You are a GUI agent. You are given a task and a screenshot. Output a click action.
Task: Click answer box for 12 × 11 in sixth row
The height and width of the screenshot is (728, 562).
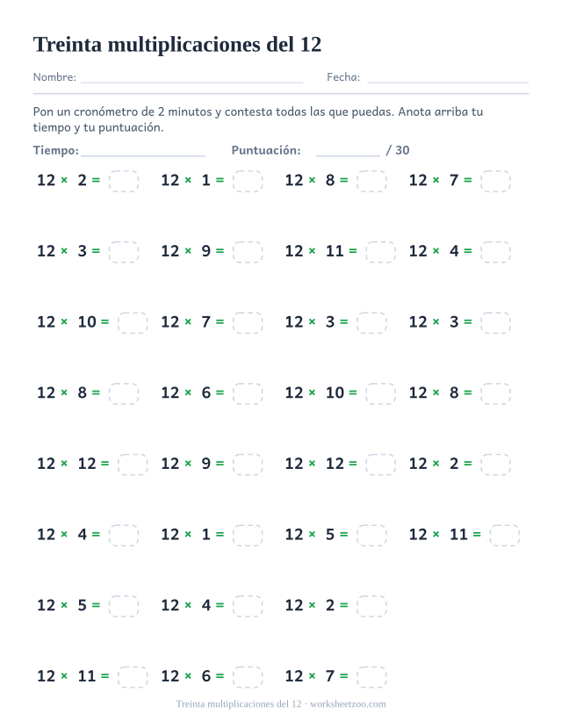coord(504,536)
